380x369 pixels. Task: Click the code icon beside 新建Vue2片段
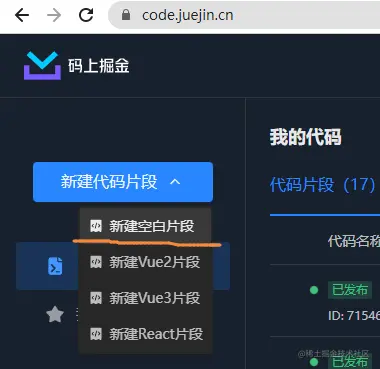[96, 262]
